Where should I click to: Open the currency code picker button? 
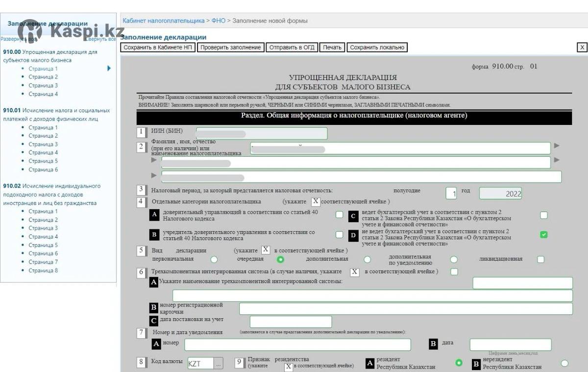pos(218,363)
